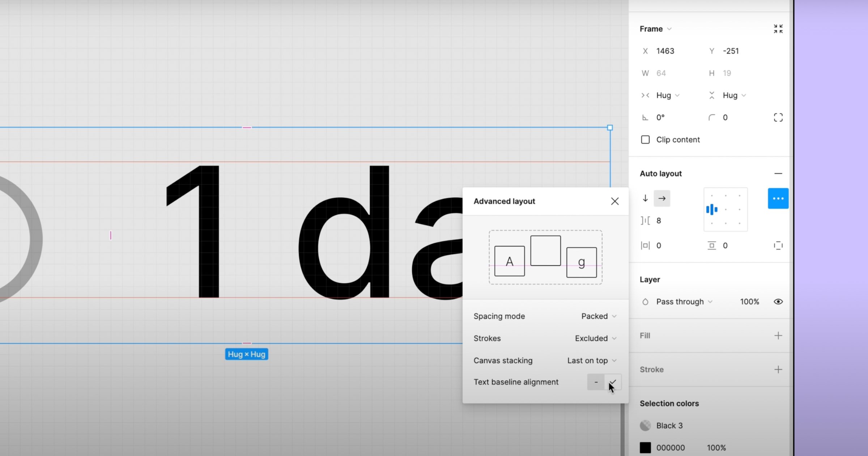The image size is (868, 456).
Task: Edit the horizontal padding value
Action: (659, 246)
